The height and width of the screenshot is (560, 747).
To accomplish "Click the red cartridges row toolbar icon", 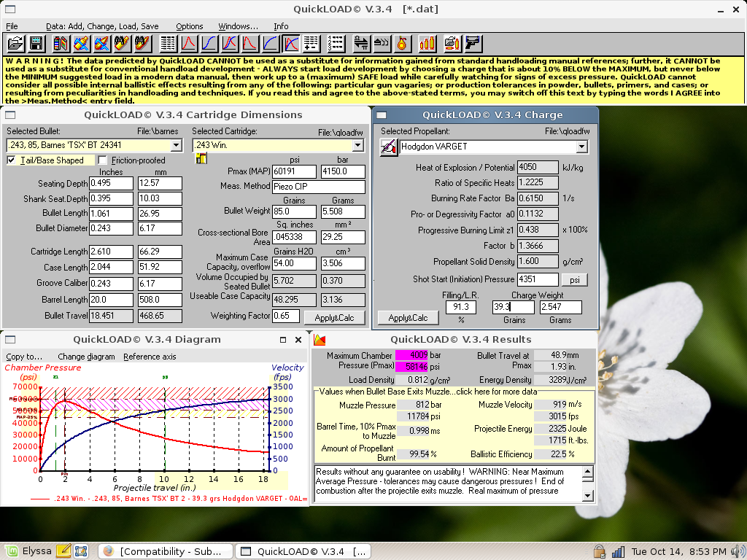I will point(427,44).
